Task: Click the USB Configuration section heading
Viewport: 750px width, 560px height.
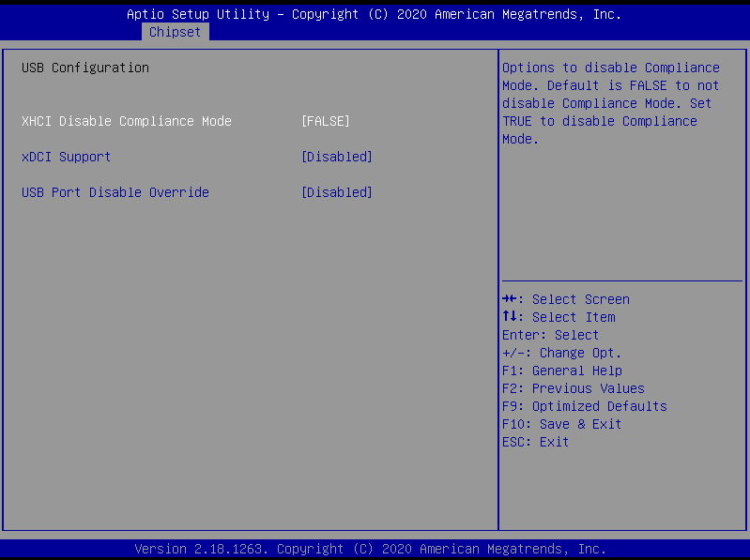Action: click(84, 68)
